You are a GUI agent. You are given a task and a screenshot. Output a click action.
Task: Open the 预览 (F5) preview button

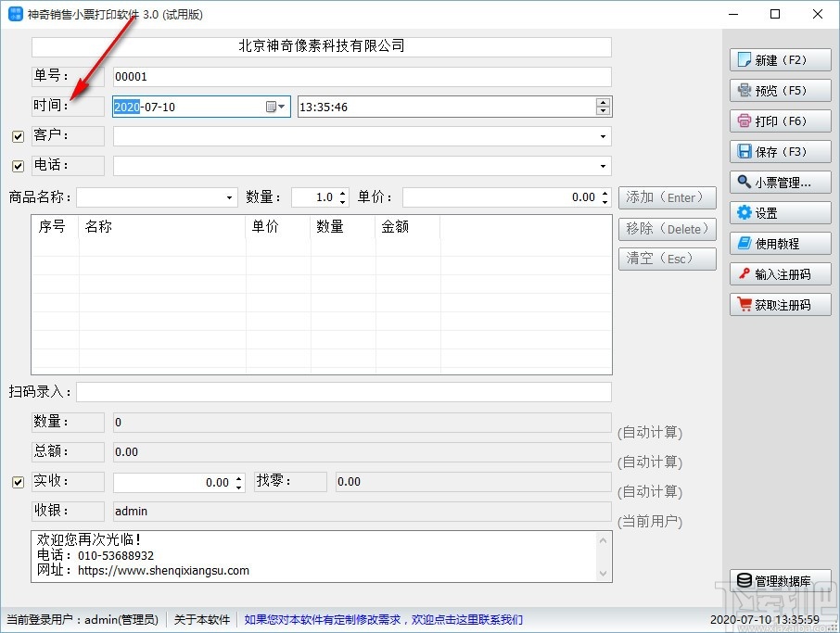[780, 91]
